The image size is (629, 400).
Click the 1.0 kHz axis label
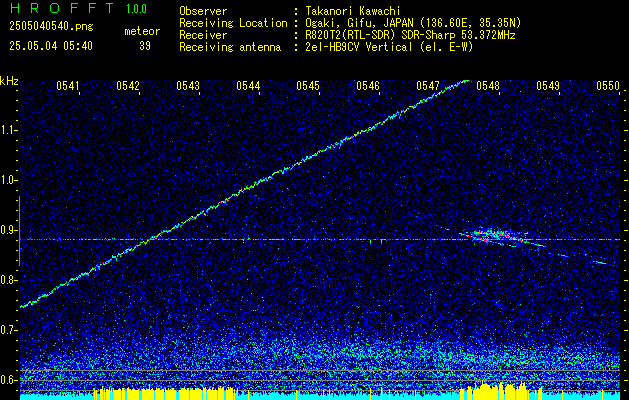(x=8, y=181)
